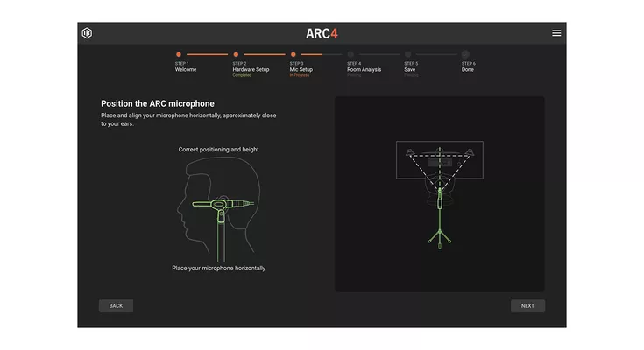Click the progress line between steps 1 and 2
644x350 pixels.
pyautogui.click(x=207, y=54)
